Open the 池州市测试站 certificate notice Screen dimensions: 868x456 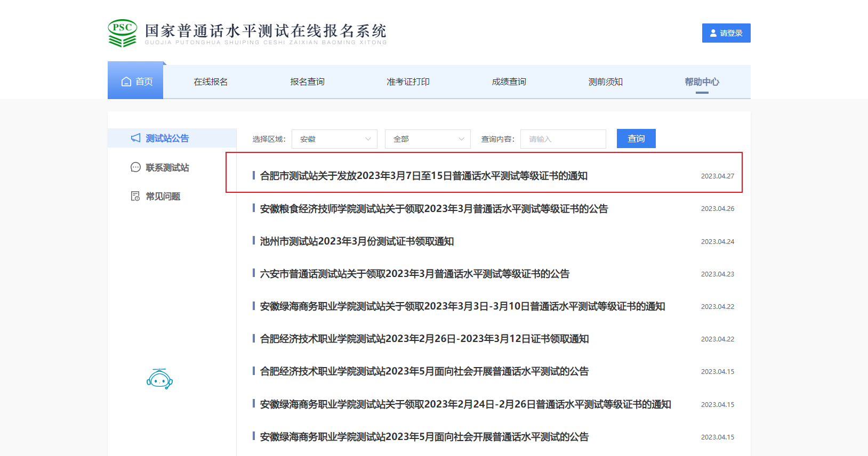(357, 241)
